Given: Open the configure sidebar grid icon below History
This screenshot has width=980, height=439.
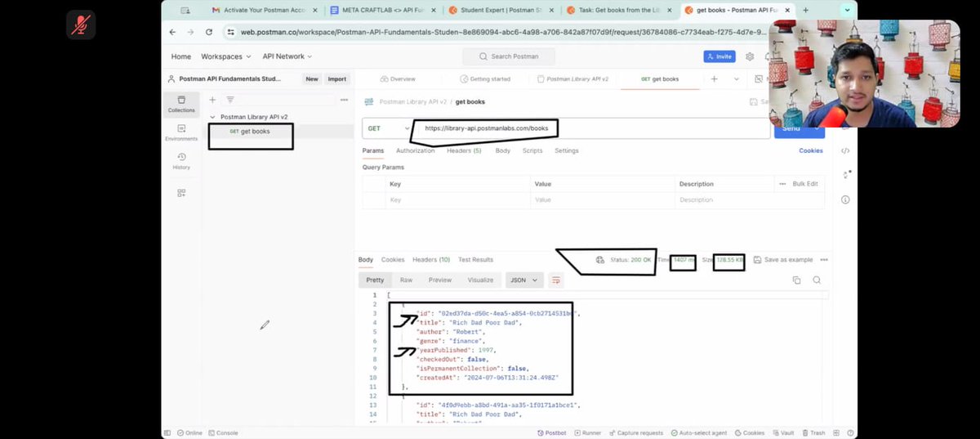Looking at the screenshot, I should (181, 193).
